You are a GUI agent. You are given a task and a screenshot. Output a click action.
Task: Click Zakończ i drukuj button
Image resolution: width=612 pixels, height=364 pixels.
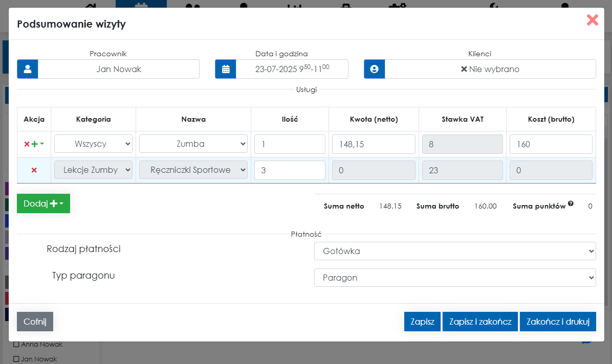click(x=558, y=322)
